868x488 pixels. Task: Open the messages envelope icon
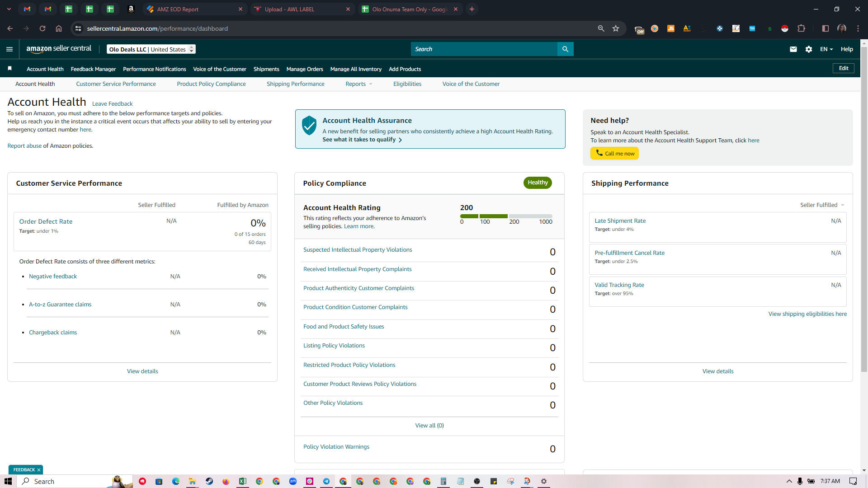(x=793, y=49)
